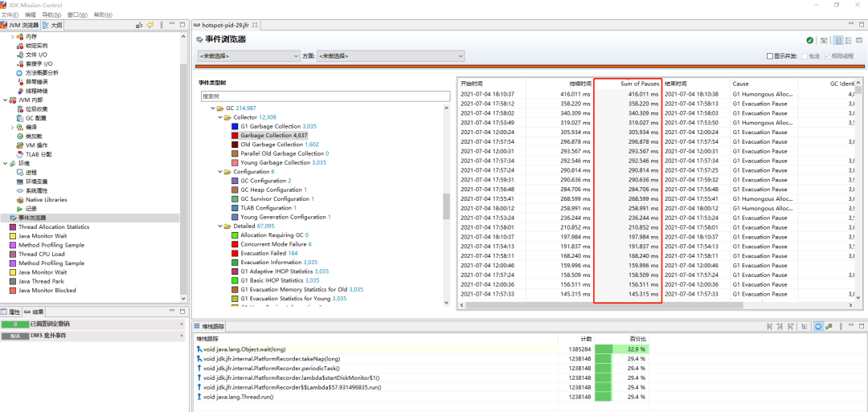Open the 文件(F) menu
Screen dimensions: 868x412
(x=10, y=14)
